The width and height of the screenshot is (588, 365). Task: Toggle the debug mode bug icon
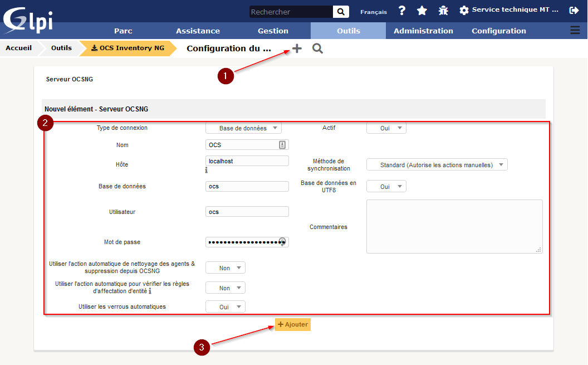point(443,11)
